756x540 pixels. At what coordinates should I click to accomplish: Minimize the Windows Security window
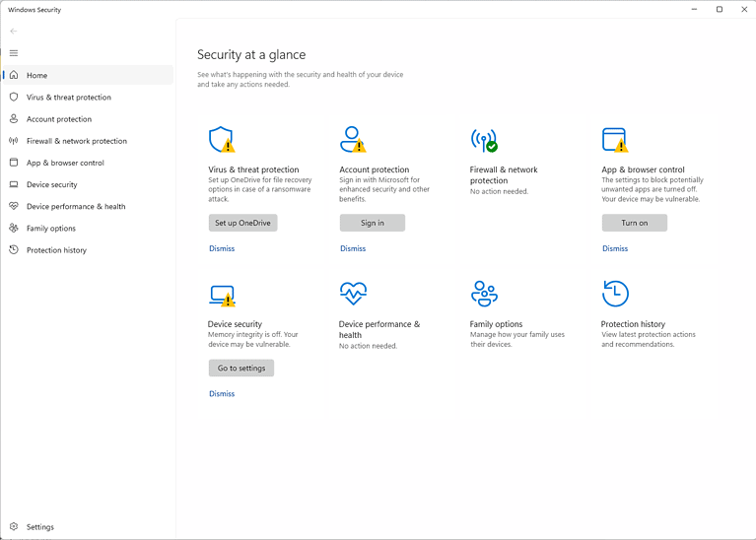(694, 9)
